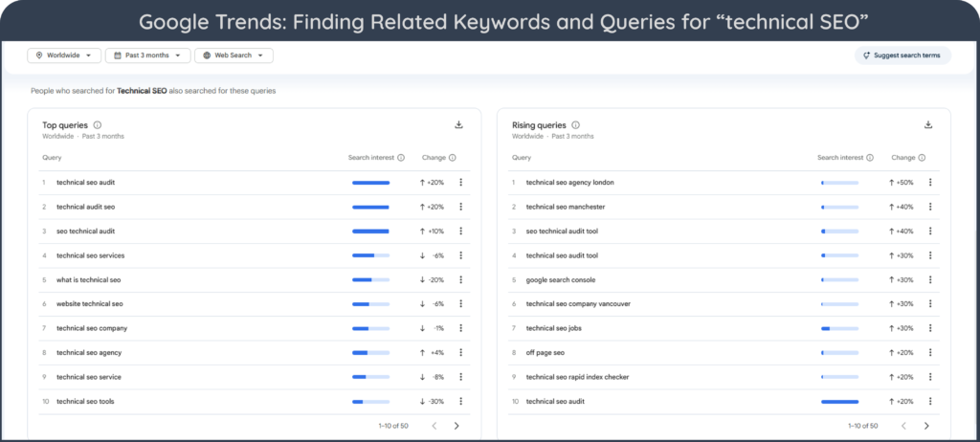This screenshot has height=442, width=980.
Task: Go to next page of Top queries
Action: click(x=457, y=426)
